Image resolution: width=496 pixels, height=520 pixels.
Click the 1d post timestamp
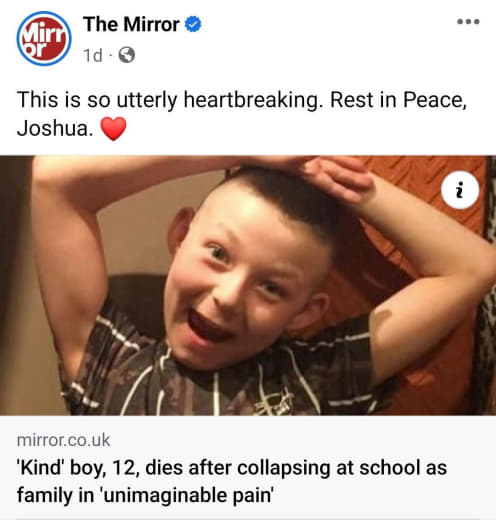pos(93,55)
